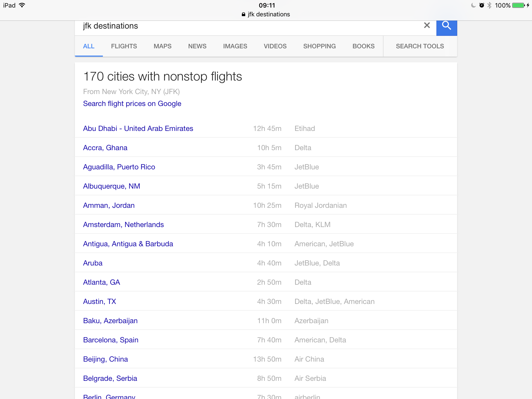Expand the Search Tools options
The width and height of the screenshot is (532, 399).
420,46
